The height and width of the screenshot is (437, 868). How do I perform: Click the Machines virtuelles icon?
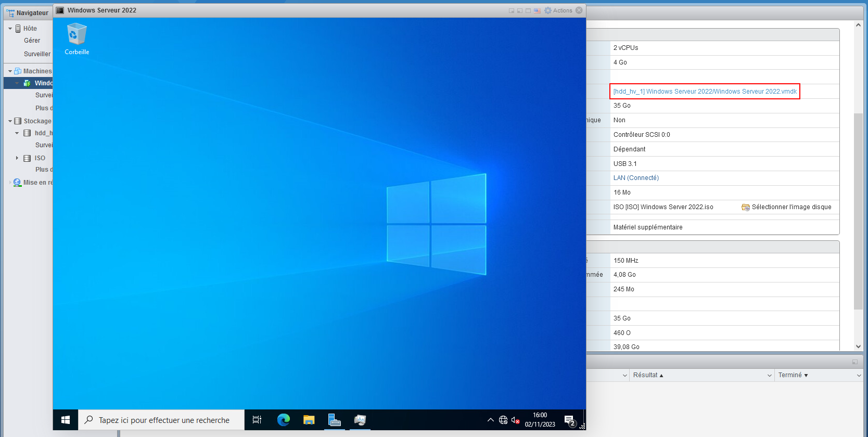(18, 71)
